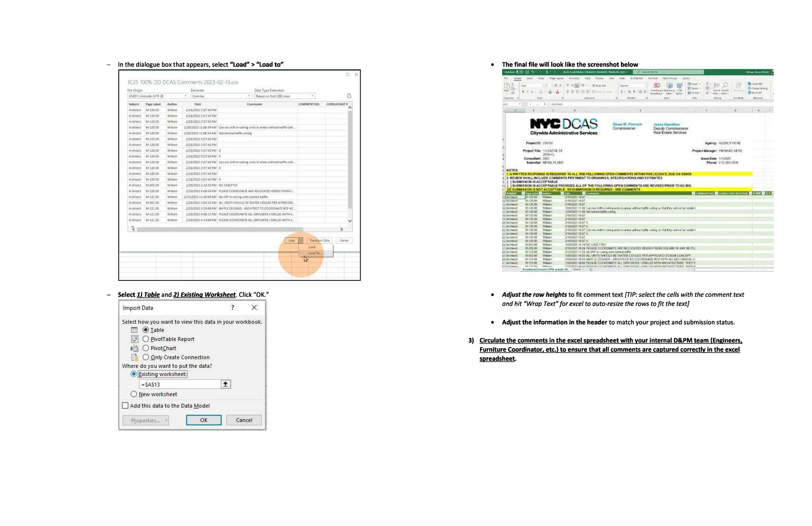
Task: Click the Italic icon in Excel ribbon
Action: coord(527,92)
